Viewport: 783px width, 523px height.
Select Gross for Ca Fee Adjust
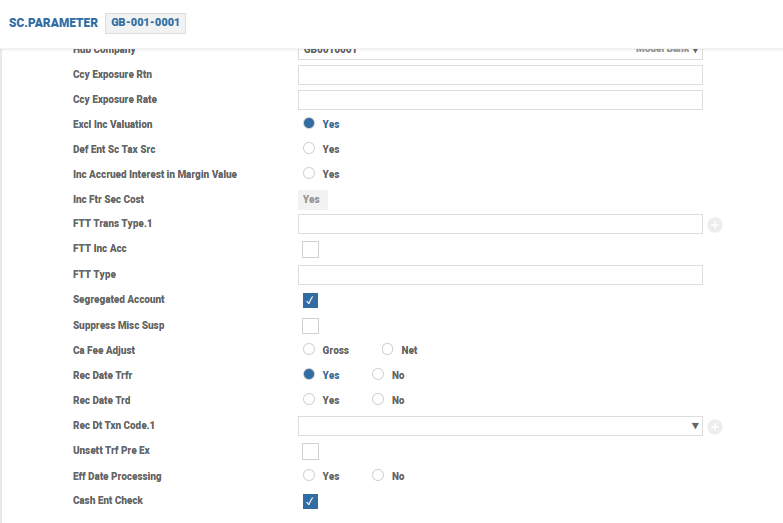click(x=309, y=350)
